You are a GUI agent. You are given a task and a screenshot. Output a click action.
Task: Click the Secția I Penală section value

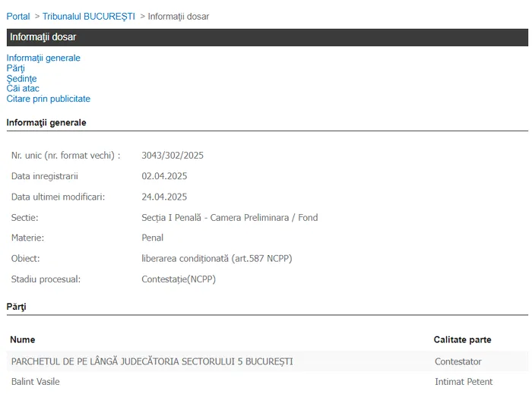[230, 217]
